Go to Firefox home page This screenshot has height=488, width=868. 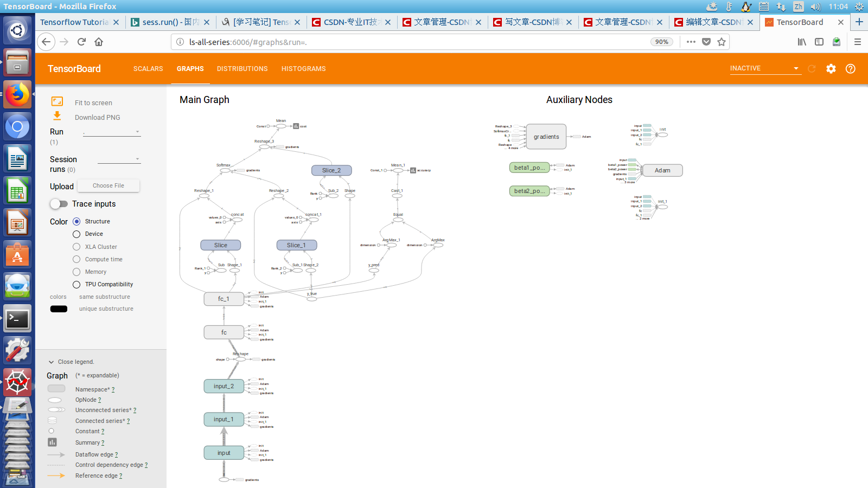pyautogui.click(x=99, y=42)
